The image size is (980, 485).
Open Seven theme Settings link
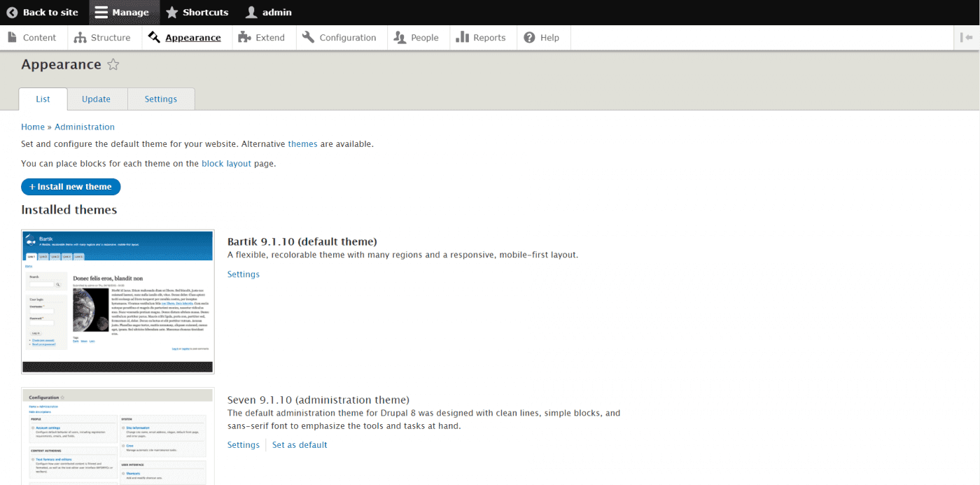click(244, 444)
